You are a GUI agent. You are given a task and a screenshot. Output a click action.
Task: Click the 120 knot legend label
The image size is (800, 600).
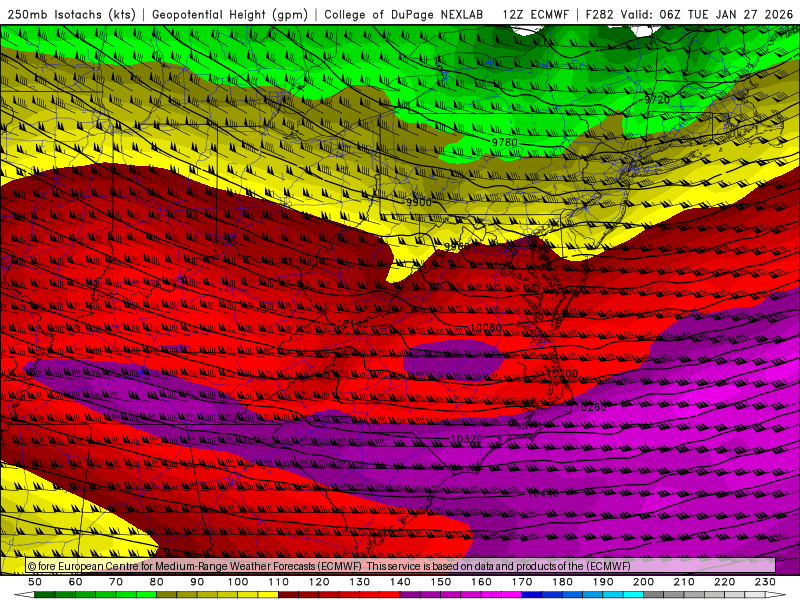(x=319, y=582)
